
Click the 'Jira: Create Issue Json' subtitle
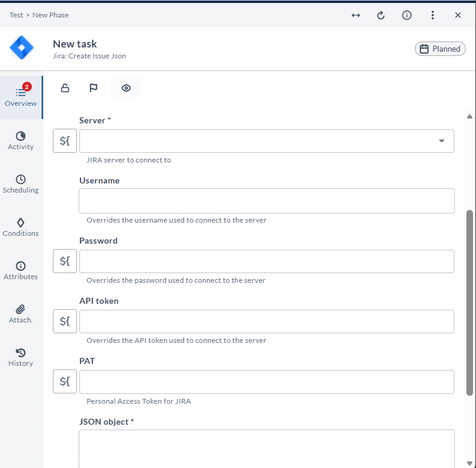click(89, 56)
